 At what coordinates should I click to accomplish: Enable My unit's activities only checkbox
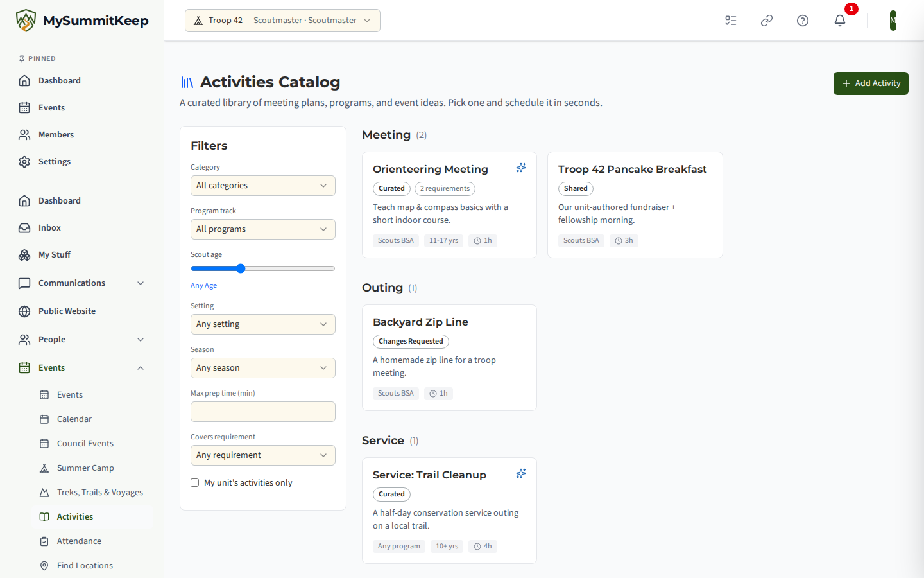[x=194, y=483]
